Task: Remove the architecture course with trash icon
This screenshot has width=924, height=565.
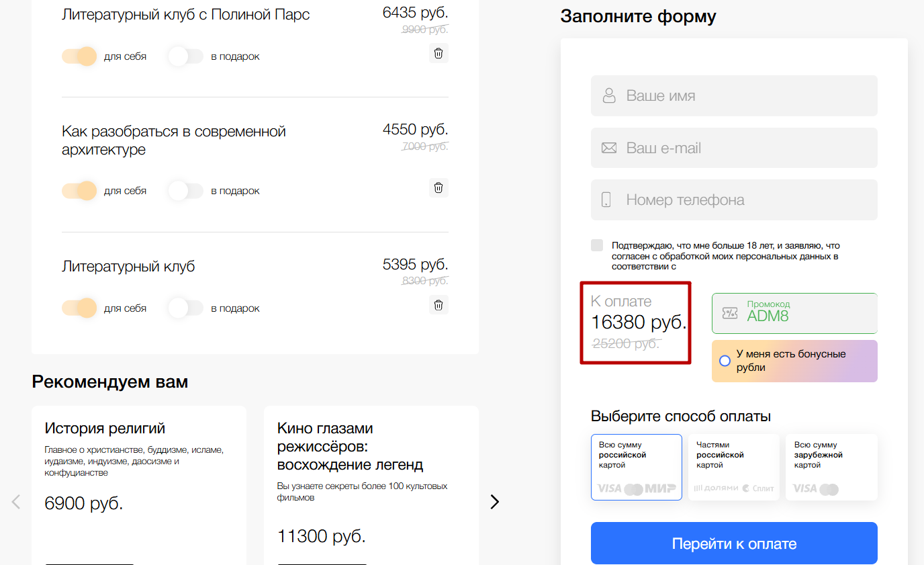Action: coord(438,188)
